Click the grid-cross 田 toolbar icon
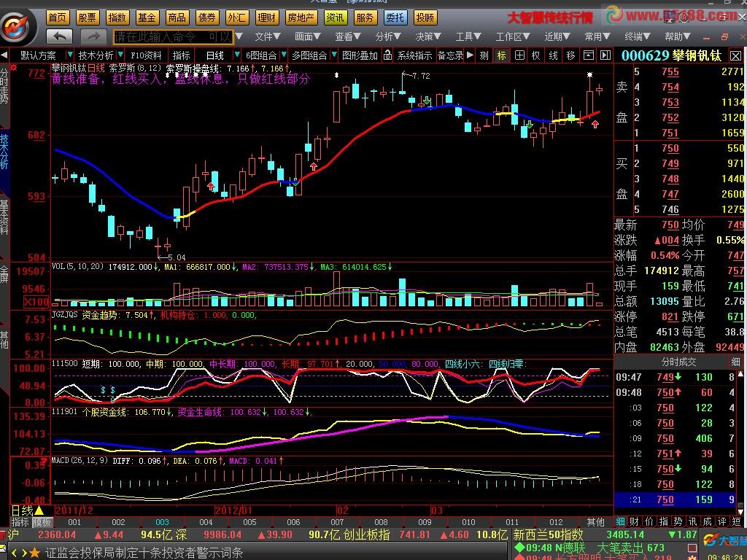The image size is (747, 560). coord(519,55)
